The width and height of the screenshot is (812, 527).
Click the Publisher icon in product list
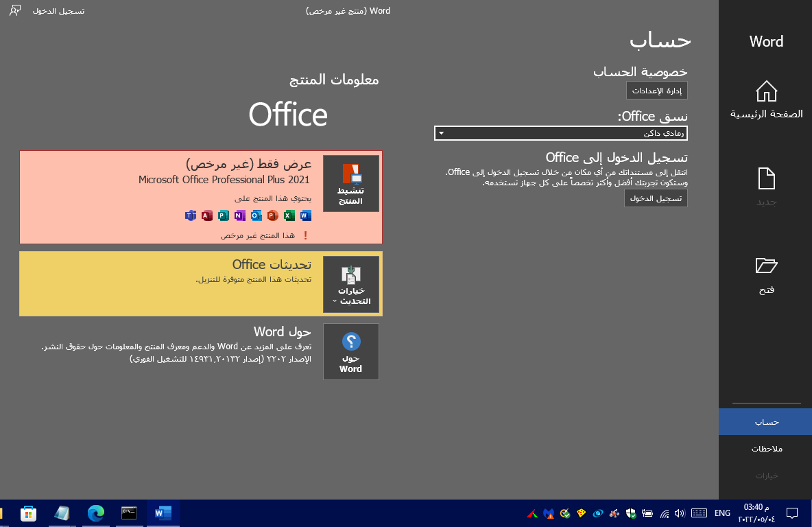(x=223, y=215)
